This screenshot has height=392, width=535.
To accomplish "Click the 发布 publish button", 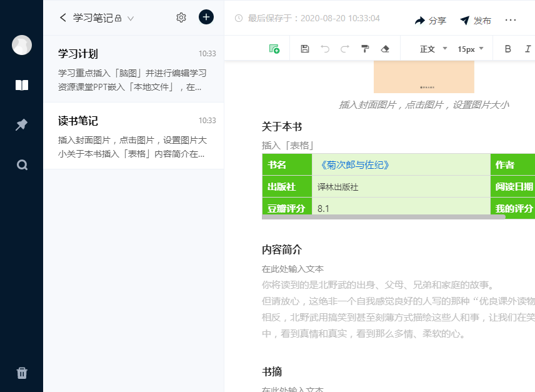I will pyautogui.click(x=476, y=21).
